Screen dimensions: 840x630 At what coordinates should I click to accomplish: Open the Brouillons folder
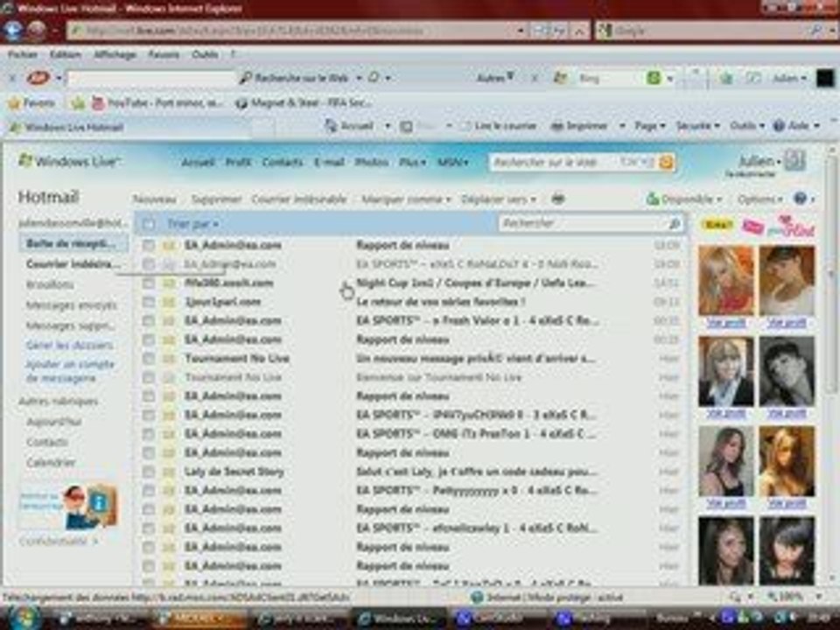(x=50, y=284)
